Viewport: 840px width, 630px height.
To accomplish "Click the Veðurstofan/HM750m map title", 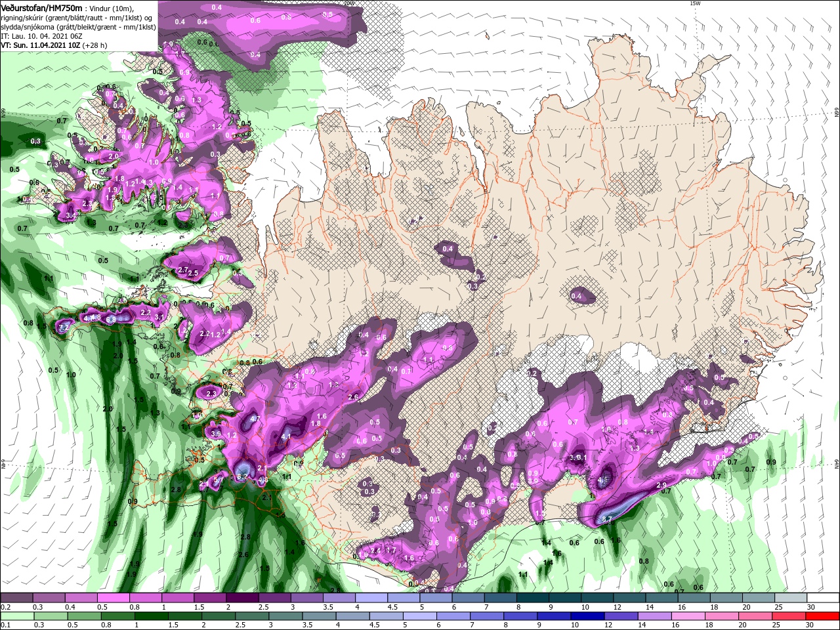I will 41,8.
